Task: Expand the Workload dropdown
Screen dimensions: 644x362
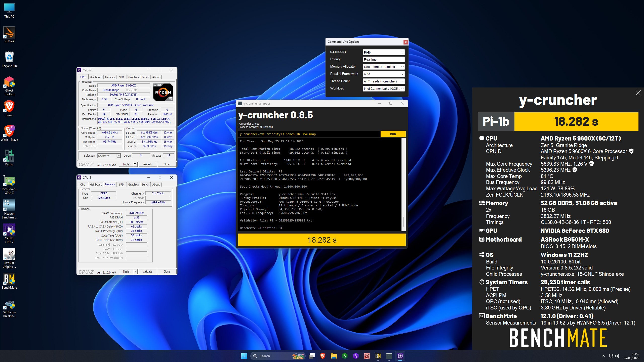Action: [384, 89]
